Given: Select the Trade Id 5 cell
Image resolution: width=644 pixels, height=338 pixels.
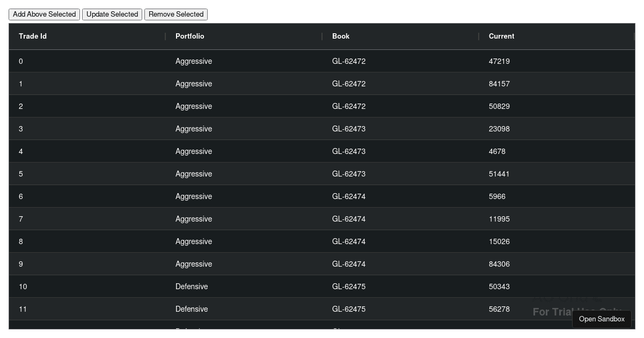Looking at the screenshot, I should tap(87, 174).
